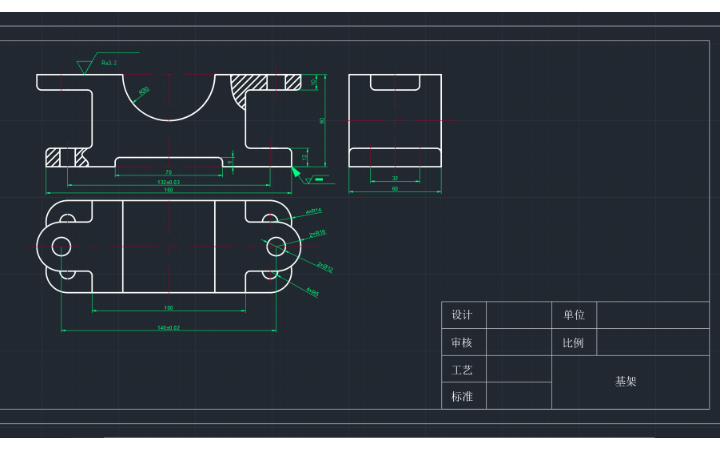Select the 132±0.03 dimension text
Viewport: 720px width, 450px height.
coord(167,182)
